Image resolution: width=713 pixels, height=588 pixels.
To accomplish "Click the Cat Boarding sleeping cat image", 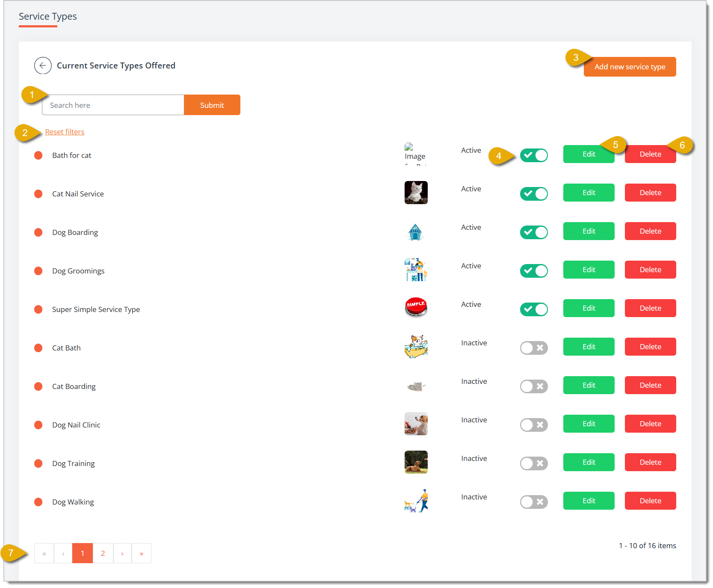I will (x=416, y=386).
